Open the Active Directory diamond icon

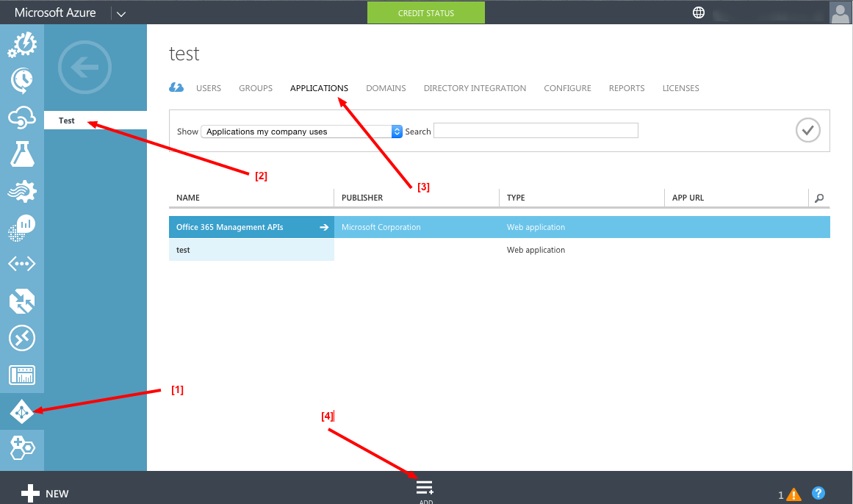coord(22,412)
